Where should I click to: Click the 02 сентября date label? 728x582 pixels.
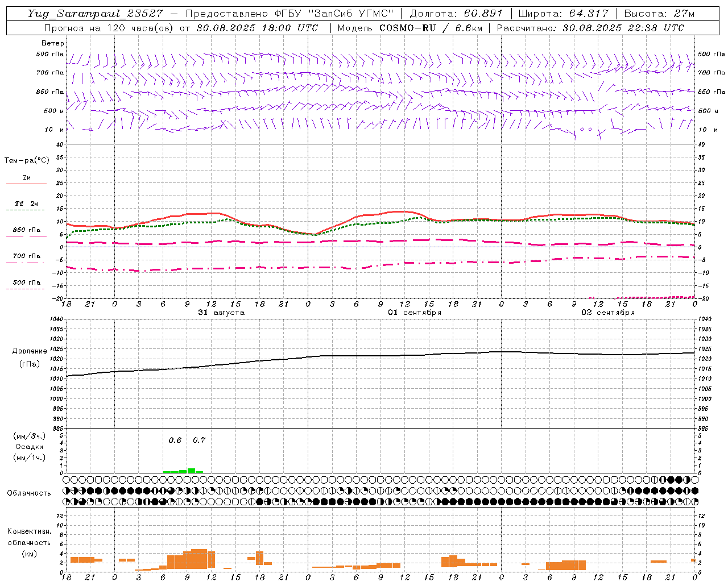click(x=608, y=313)
